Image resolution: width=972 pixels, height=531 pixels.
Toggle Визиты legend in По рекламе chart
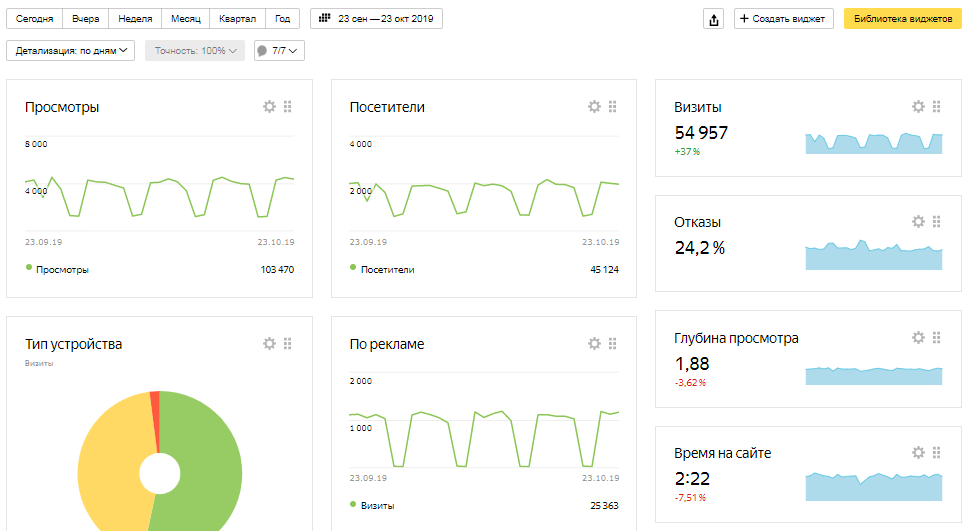[354, 504]
